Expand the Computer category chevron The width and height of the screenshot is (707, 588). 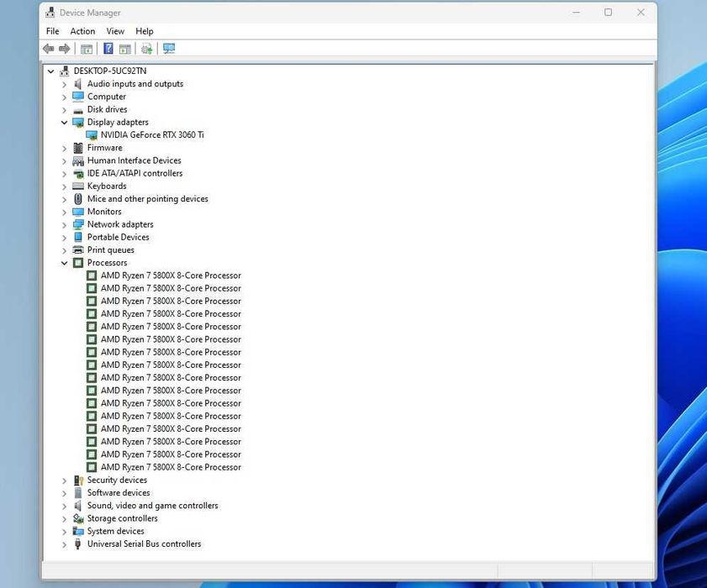click(x=64, y=97)
